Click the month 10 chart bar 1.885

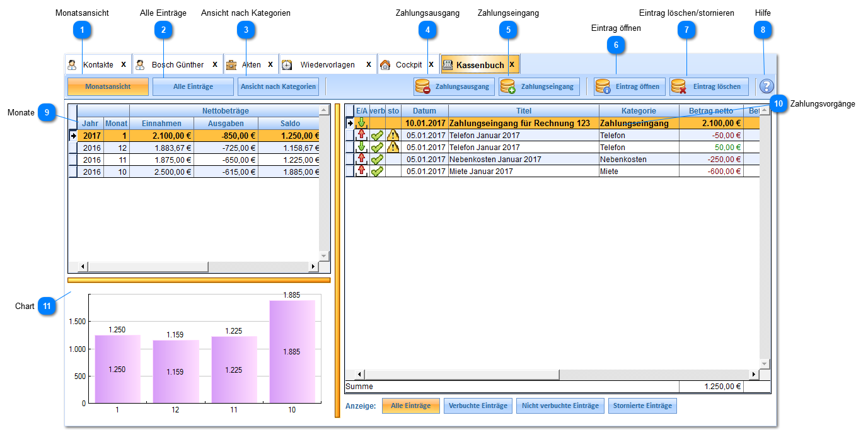point(292,351)
